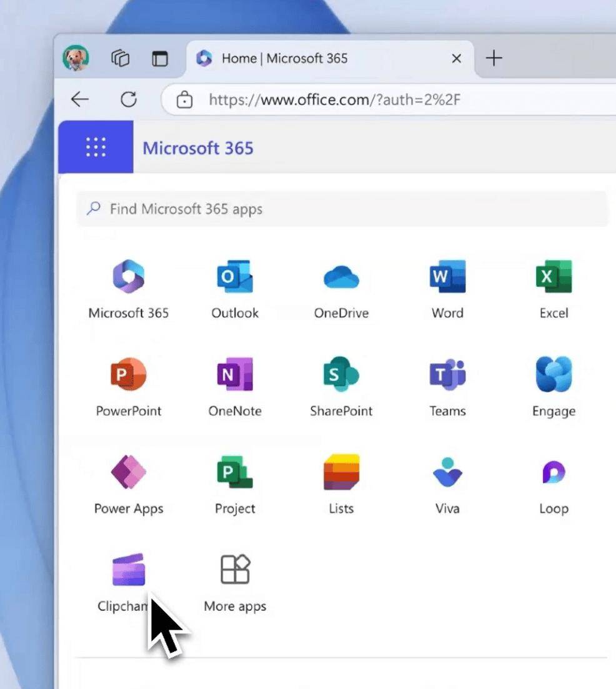Open the Viva Engage app

pyautogui.click(x=554, y=386)
